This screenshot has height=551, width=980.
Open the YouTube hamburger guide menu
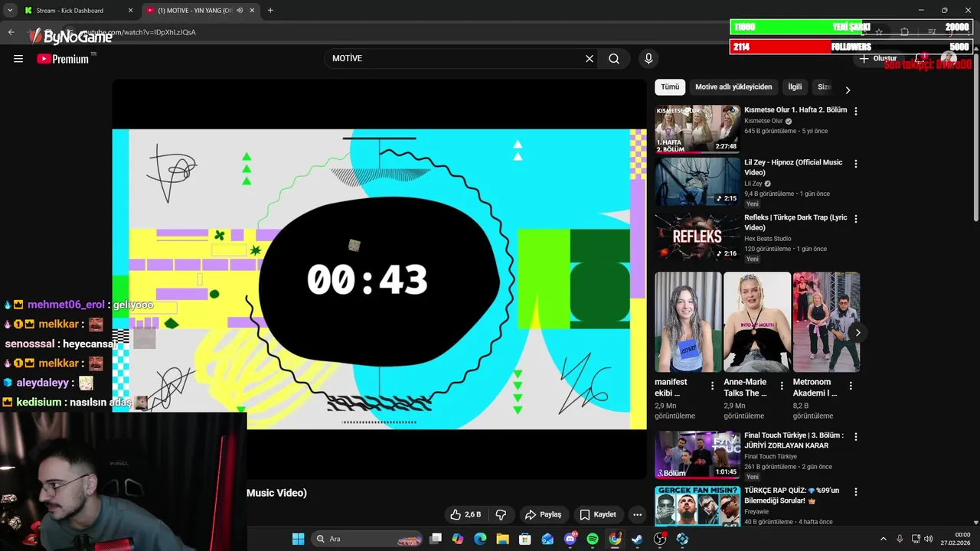(18, 59)
